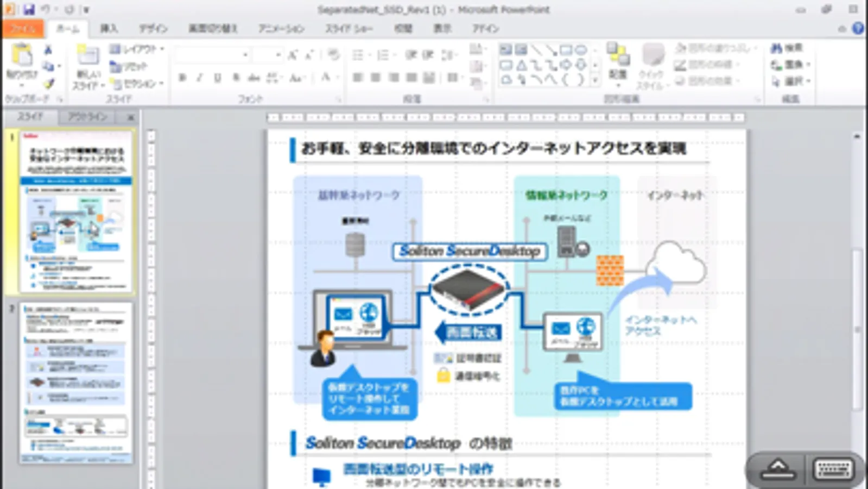Viewport: 868px width, 489px height.
Task: Click the リセット (Reset) slide button
Action: (x=129, y=66)
